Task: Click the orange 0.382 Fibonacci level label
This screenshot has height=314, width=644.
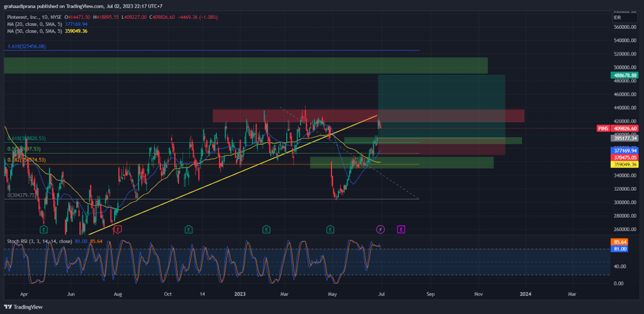Action: click(26, 160)
